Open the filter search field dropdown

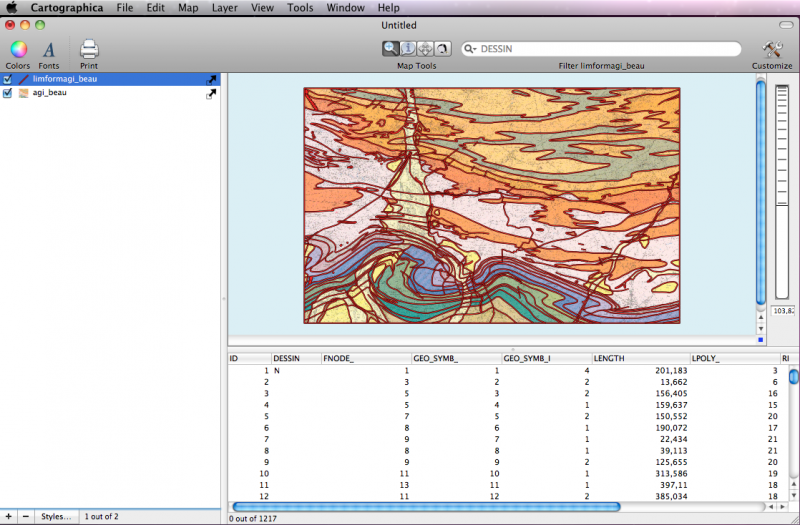(469, 49)
